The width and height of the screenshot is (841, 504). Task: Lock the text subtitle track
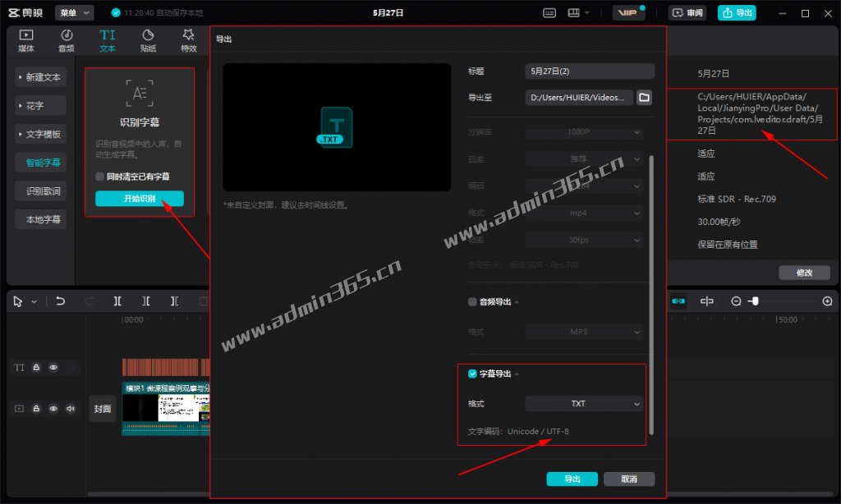[36, 367]
